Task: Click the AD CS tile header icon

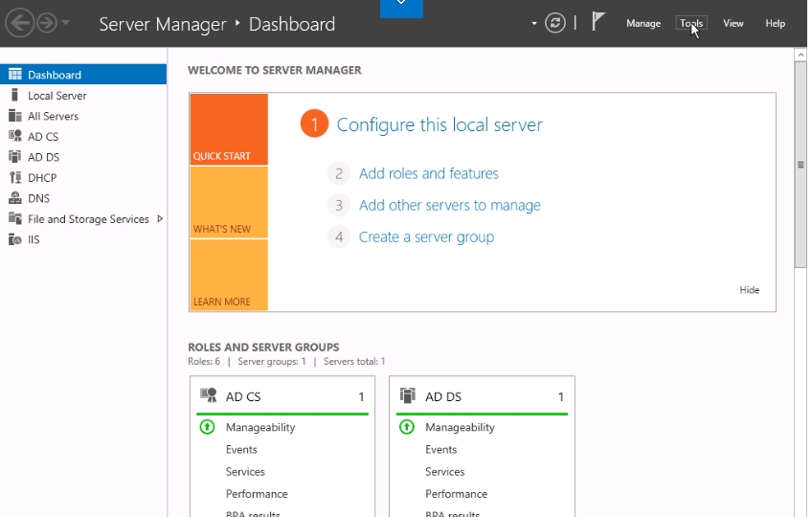Action: point(208,395)
